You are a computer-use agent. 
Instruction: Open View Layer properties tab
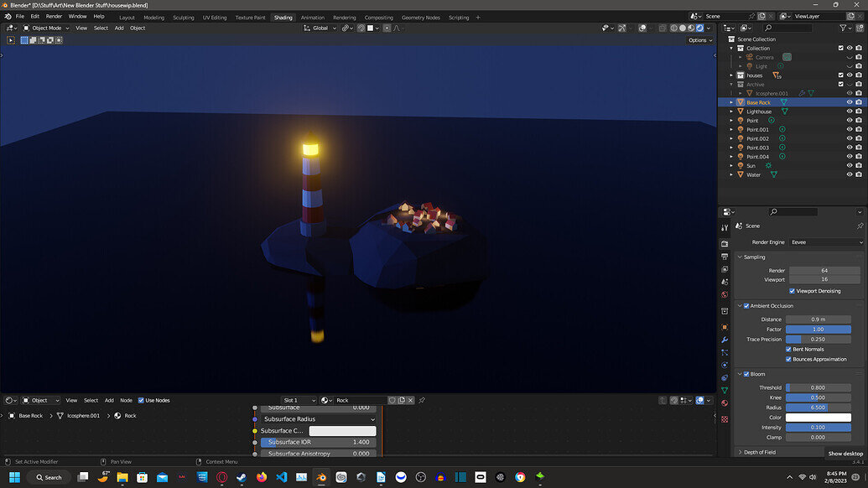725,269
